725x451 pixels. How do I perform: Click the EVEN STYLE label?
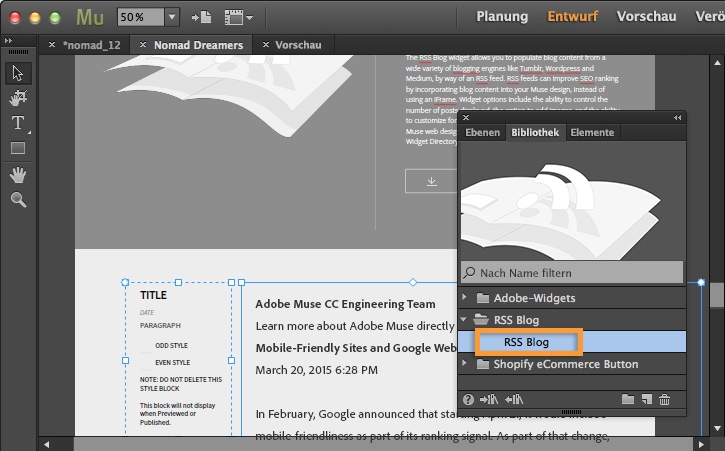tap(172, 363)
